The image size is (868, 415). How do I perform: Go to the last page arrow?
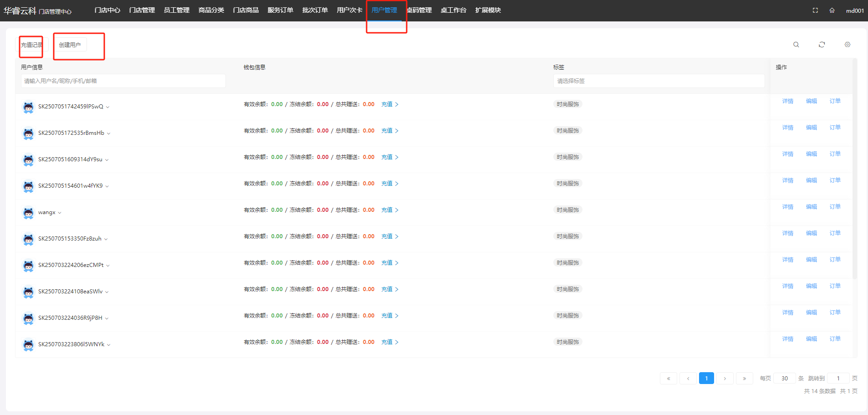click(744, 379)
